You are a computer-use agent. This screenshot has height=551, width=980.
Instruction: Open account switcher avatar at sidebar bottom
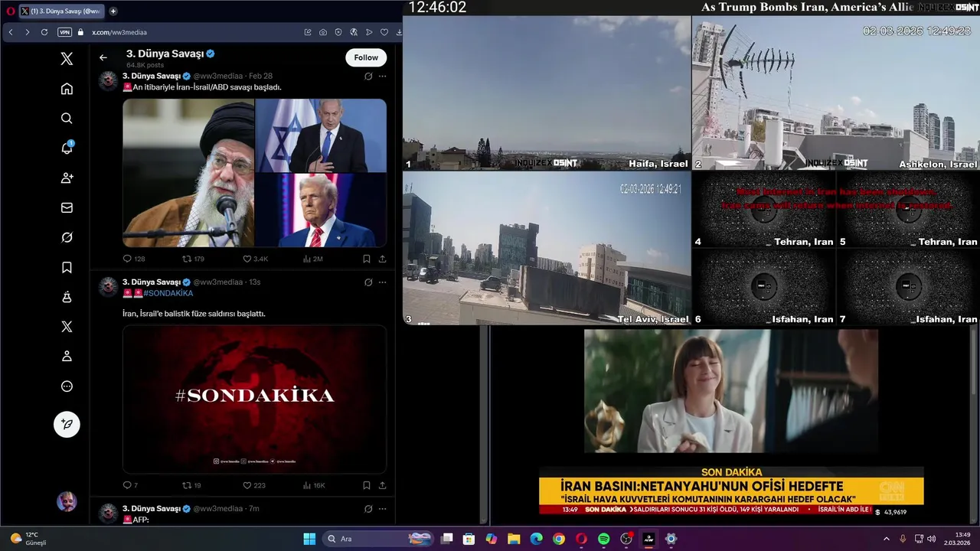(67, 502)
